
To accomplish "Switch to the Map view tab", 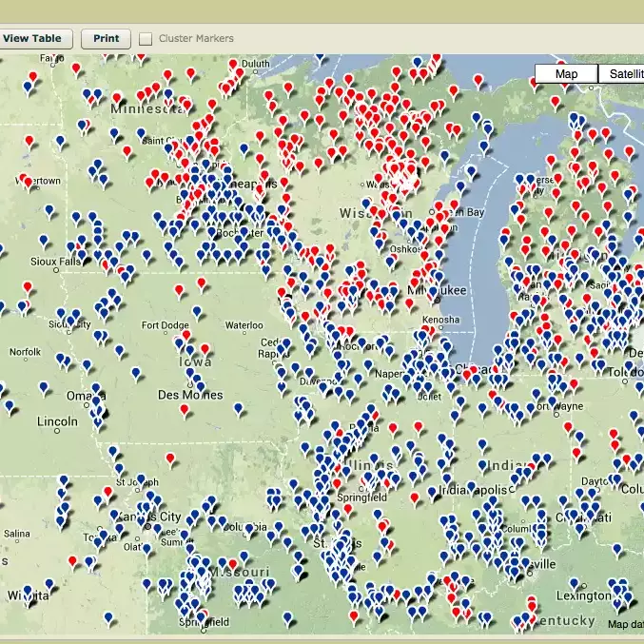I will pos(566,74).
